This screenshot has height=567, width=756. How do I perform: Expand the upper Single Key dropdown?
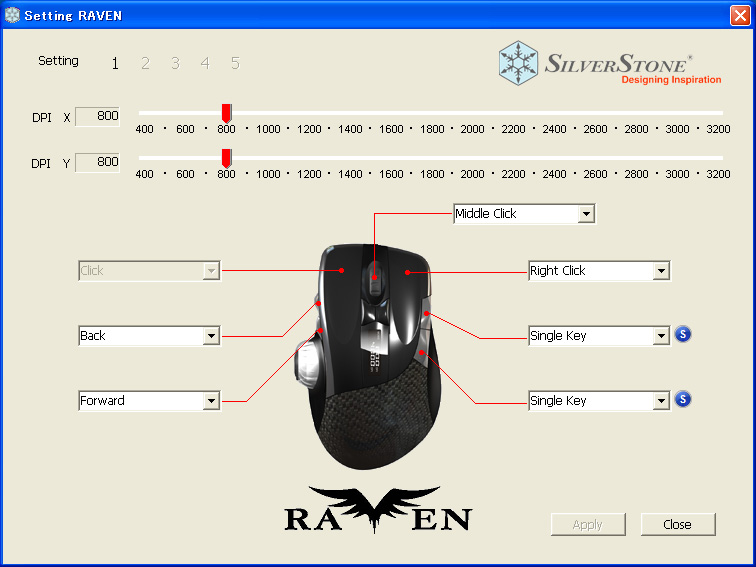tap(661, 336)
